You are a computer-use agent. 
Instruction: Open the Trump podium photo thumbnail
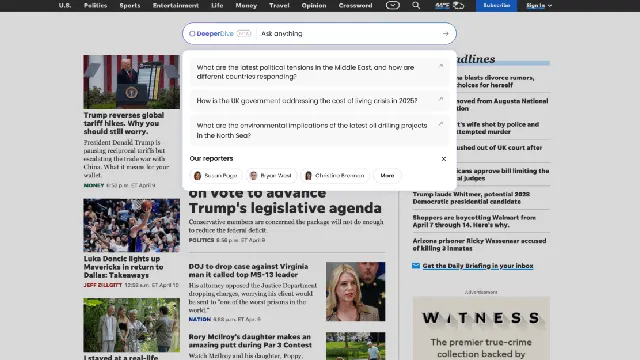coord(131,82)
